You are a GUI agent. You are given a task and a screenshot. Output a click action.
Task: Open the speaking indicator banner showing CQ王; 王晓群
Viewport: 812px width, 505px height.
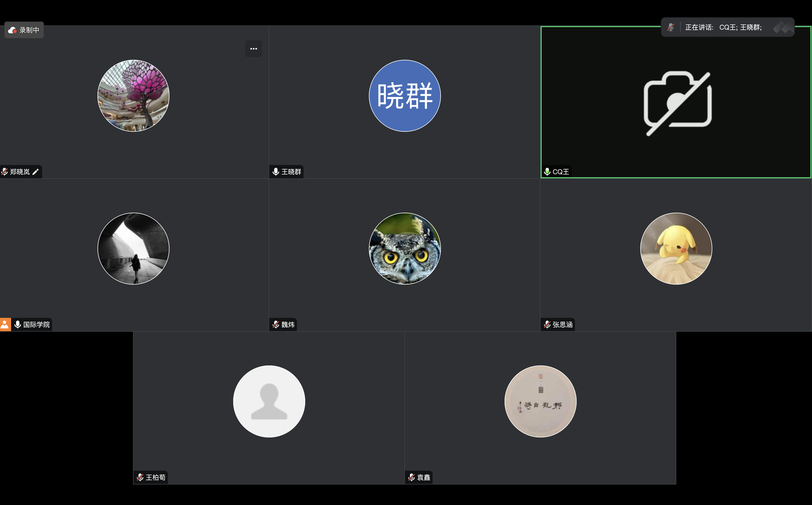[727, 27]
